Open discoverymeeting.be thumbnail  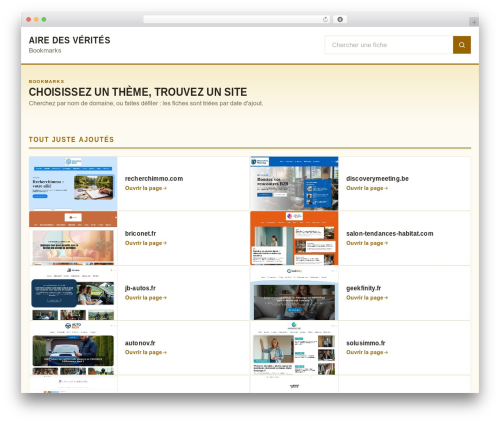click(294, 183)
